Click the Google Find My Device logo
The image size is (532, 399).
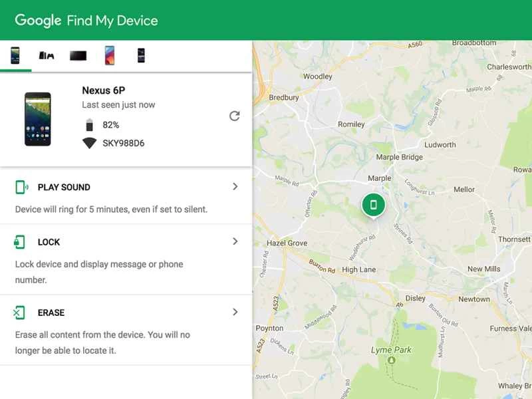86,21
